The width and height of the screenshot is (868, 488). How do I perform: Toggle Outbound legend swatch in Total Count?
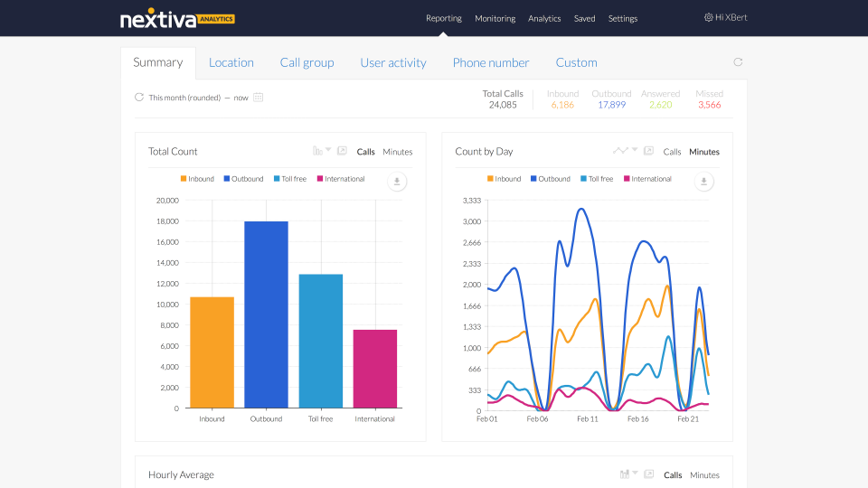[x=228, y=179]
